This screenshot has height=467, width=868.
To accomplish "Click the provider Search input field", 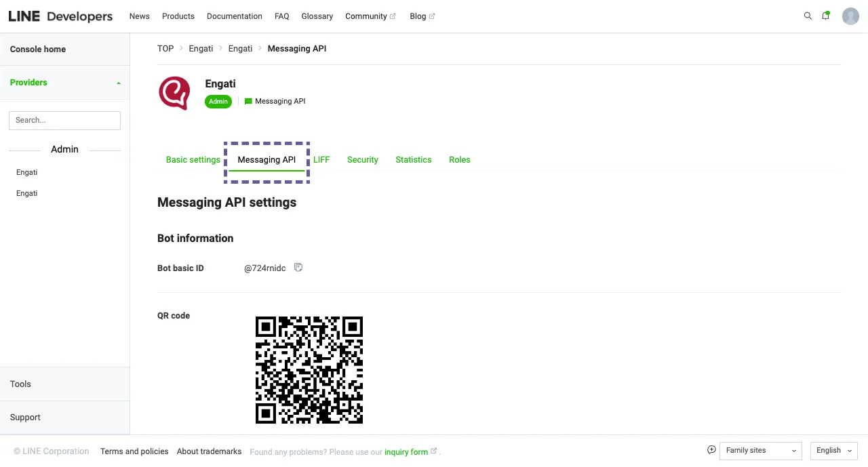I will (64, 120).
